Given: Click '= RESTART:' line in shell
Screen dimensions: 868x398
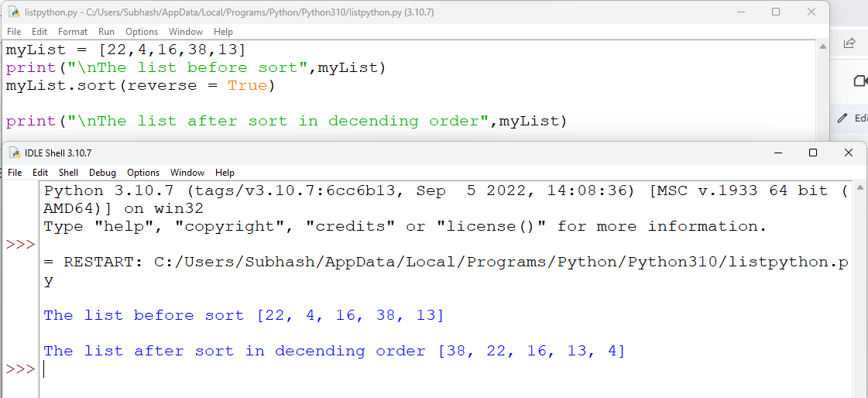Looking at the screenshot, I should pos(446,262).
